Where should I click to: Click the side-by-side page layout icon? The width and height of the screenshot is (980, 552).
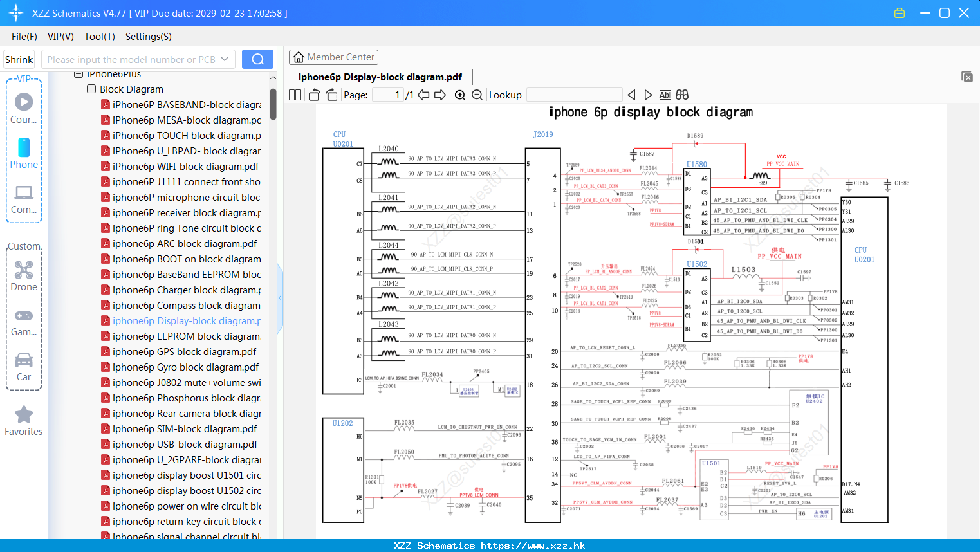click(295, 95)
